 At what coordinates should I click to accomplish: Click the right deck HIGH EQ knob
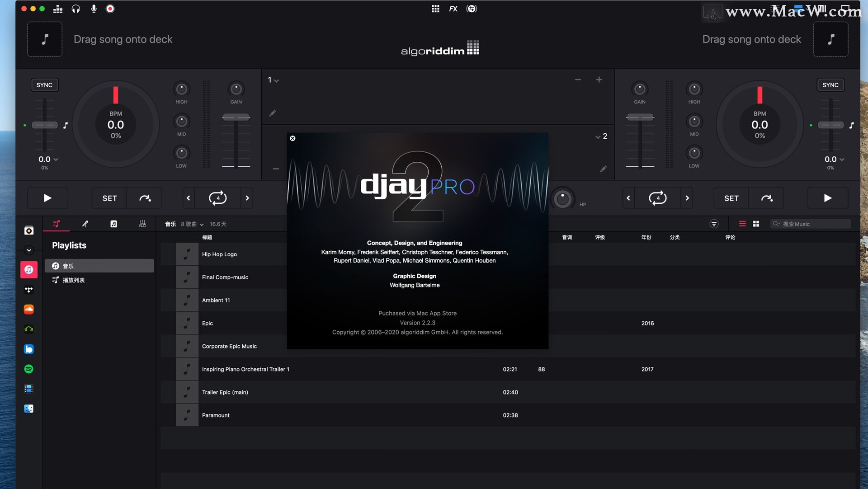pos(694,89)
